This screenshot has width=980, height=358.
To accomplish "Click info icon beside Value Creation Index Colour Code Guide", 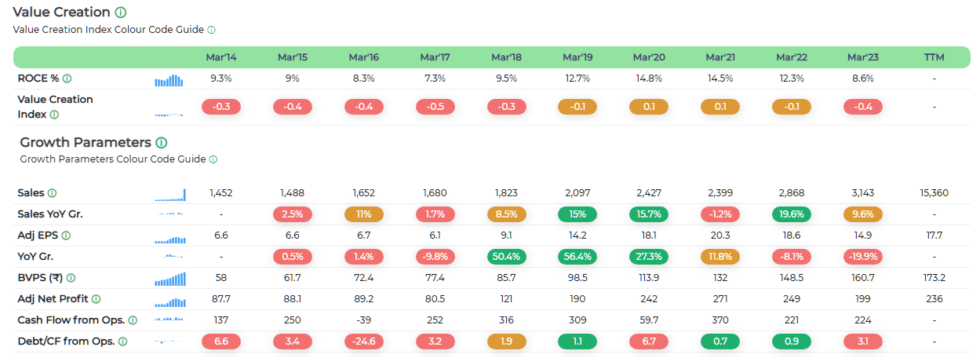I will pyautogui.click(x=211, y=30).
